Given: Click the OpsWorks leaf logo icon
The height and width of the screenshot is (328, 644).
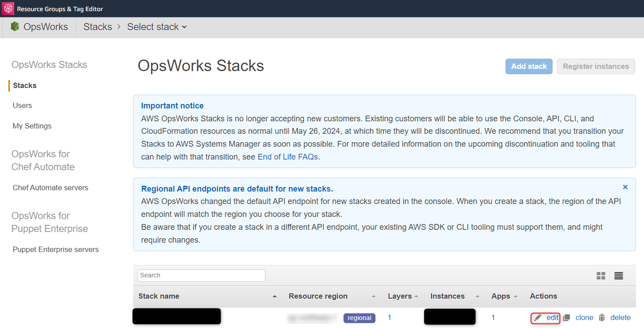Looking at the screenshot, I should [x=15, y=27].
